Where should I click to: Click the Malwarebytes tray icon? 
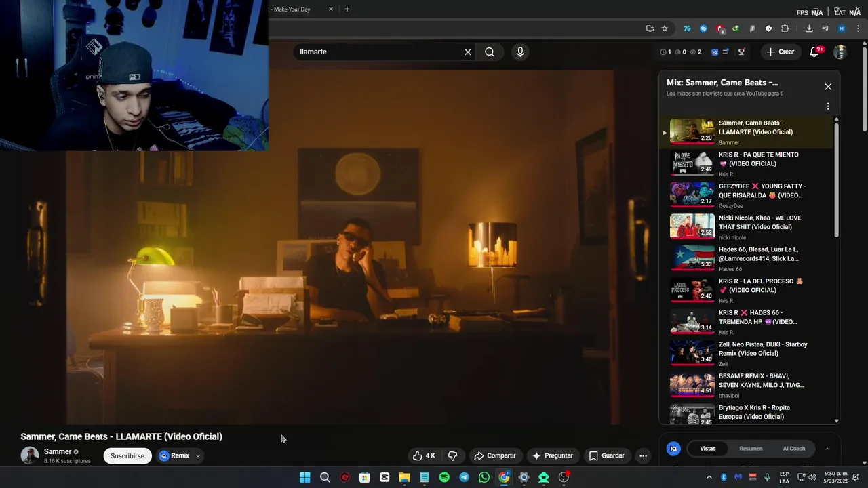(738, 477)
